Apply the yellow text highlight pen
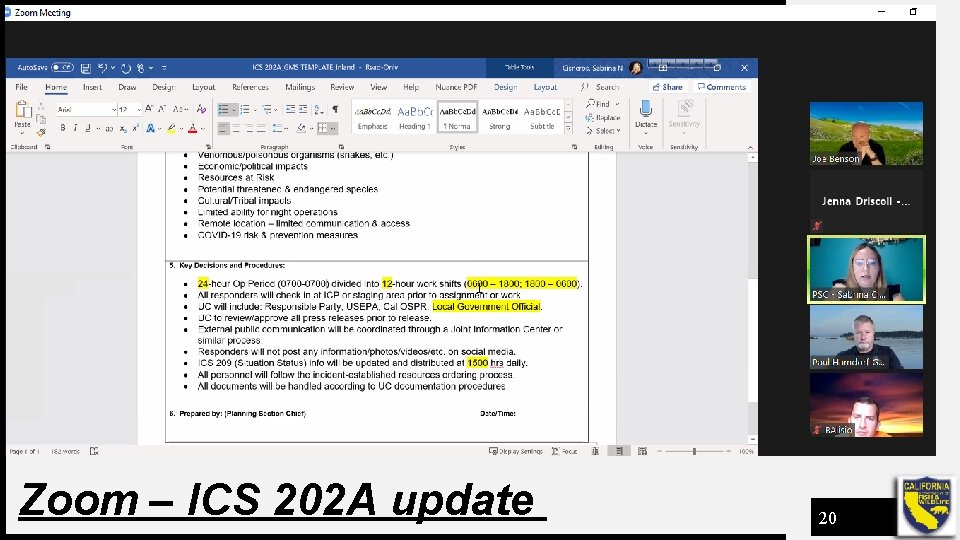 coord(171,129)
